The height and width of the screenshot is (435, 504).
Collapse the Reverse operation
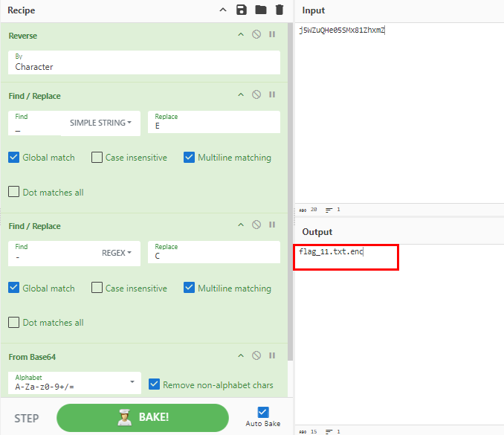point(241,34)
